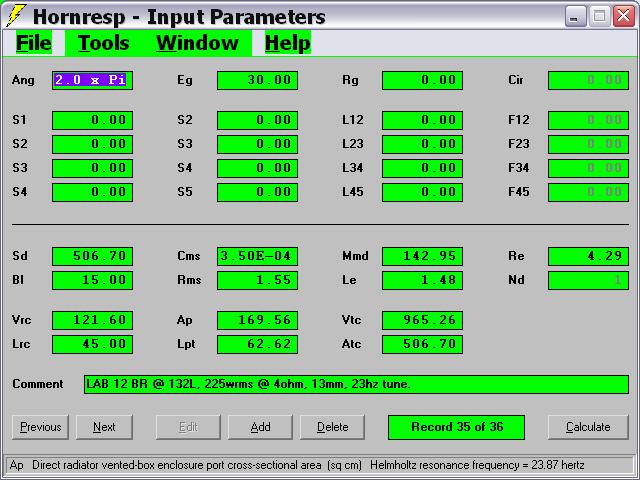Minimize the Hornresp window
This screenshot has width=640, height=480.
(x=575, y=17)
